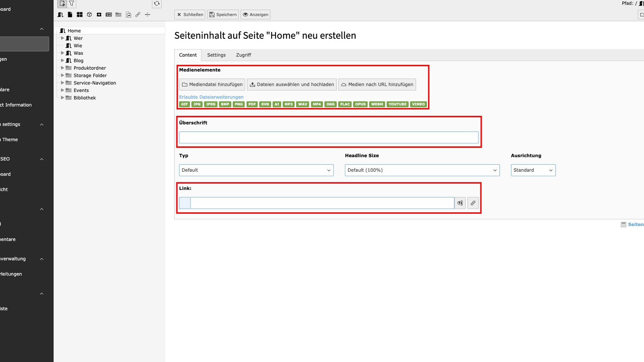Screen dimensions: 644x362
Task: Click Medien nach URL hinzufügen
Action: (377, 85)
